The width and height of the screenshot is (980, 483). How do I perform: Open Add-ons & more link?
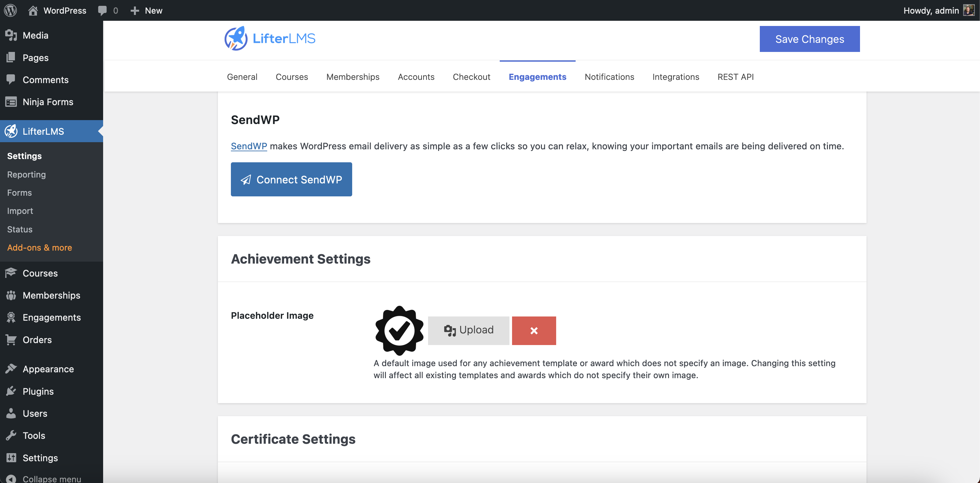[x=40, y=247]
